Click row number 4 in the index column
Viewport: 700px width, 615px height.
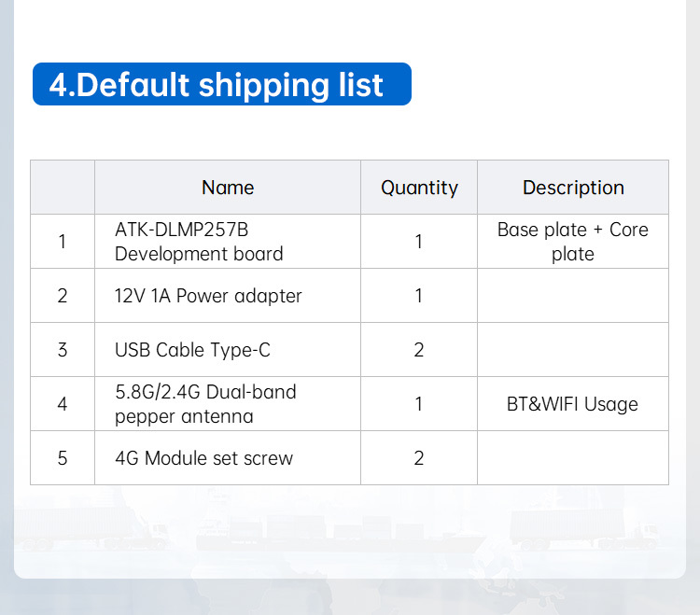click(63, 404)
